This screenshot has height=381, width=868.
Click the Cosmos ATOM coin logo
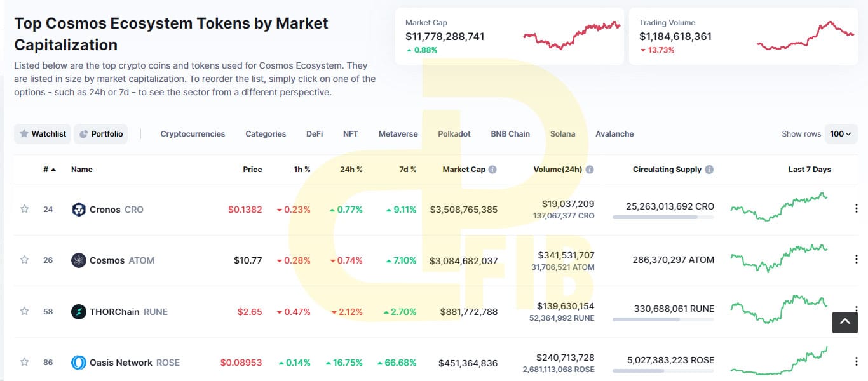78,260
